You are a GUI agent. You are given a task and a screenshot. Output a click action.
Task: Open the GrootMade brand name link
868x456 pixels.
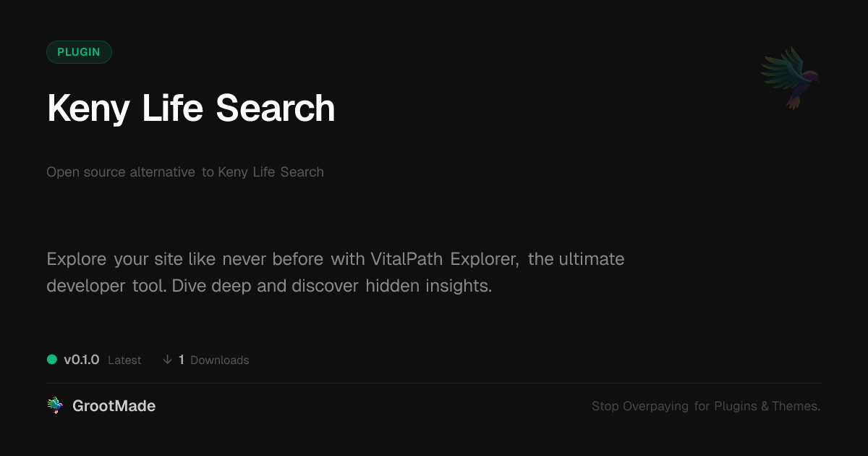point(114,406)
